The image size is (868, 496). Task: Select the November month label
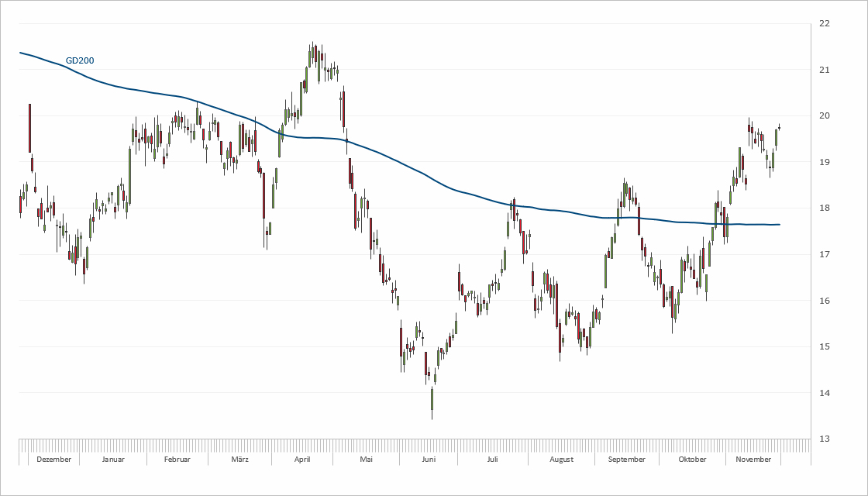coord(753,460)
